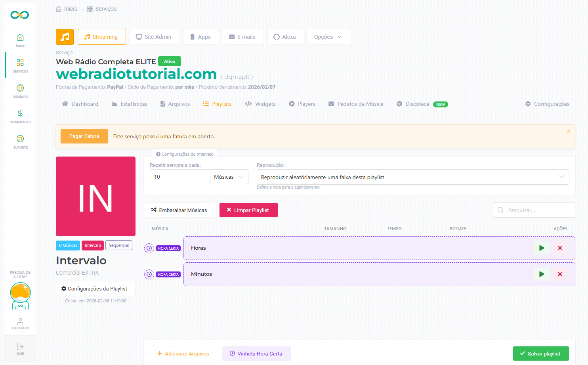Open the Widgets tab
The height and width of the screenshot is (365, 588).
pos(260,104)
